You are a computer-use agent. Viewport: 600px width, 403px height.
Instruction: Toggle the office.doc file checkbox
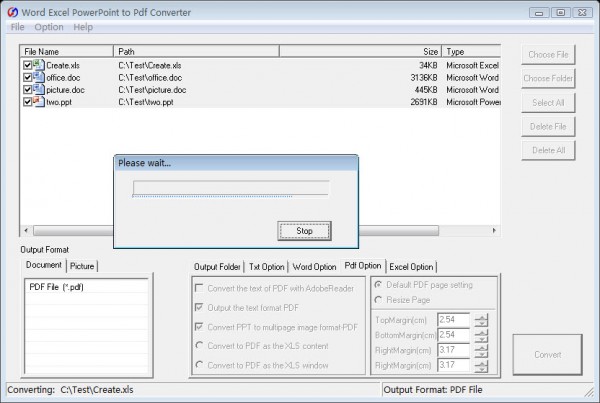tap(28, 78)
